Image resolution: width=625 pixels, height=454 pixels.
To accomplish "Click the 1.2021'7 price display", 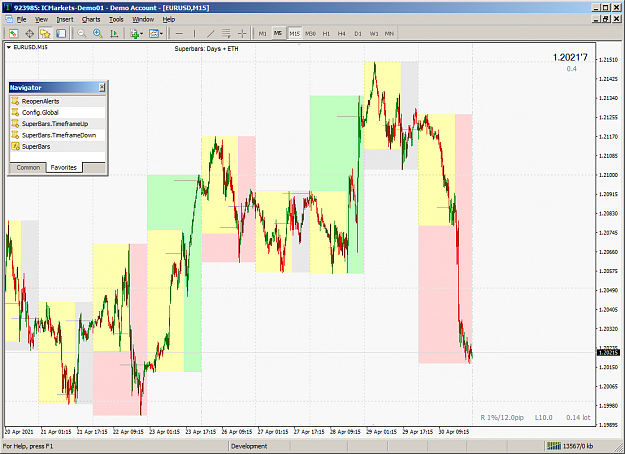I will 570,58.
